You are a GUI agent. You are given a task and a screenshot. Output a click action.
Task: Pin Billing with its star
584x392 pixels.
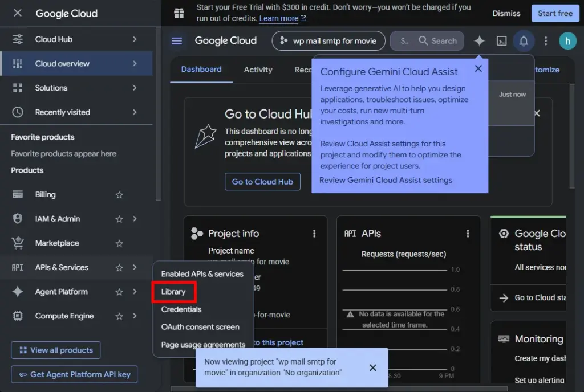tap(119, 194)
